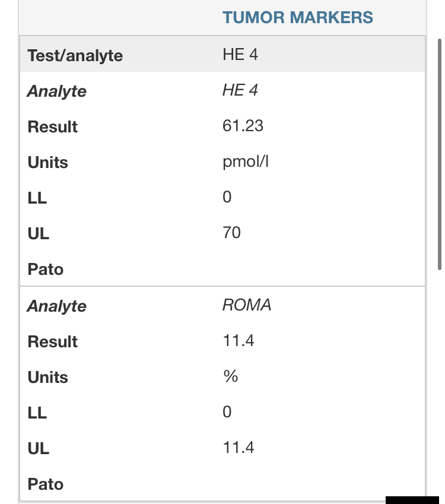Click the Result label above the pmol/l row
This screenshot has width=445, height=504.
coord(53,127)
